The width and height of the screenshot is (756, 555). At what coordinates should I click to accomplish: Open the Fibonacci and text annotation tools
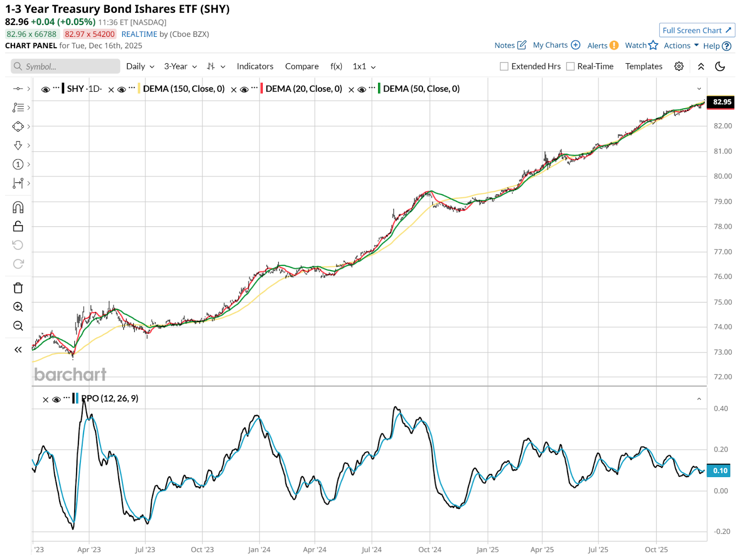tap(18, 108)
